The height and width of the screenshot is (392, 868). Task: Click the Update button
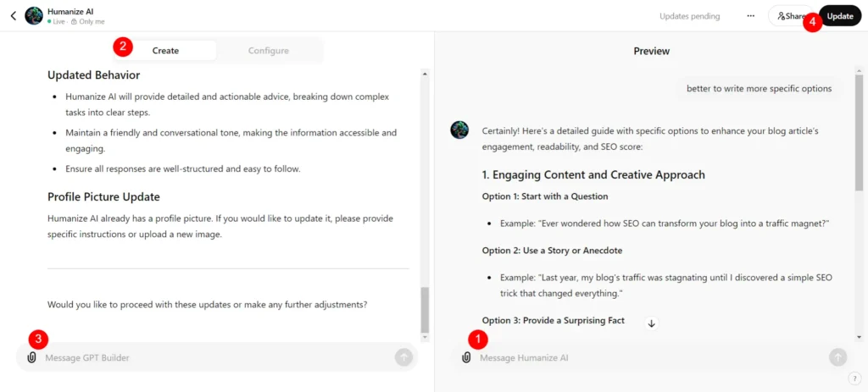840,16
